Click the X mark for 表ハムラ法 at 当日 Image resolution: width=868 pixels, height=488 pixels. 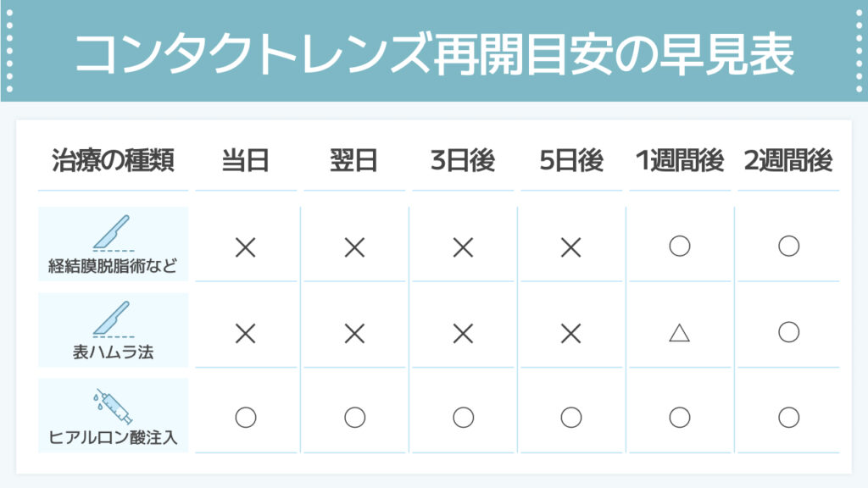point(245,334)
